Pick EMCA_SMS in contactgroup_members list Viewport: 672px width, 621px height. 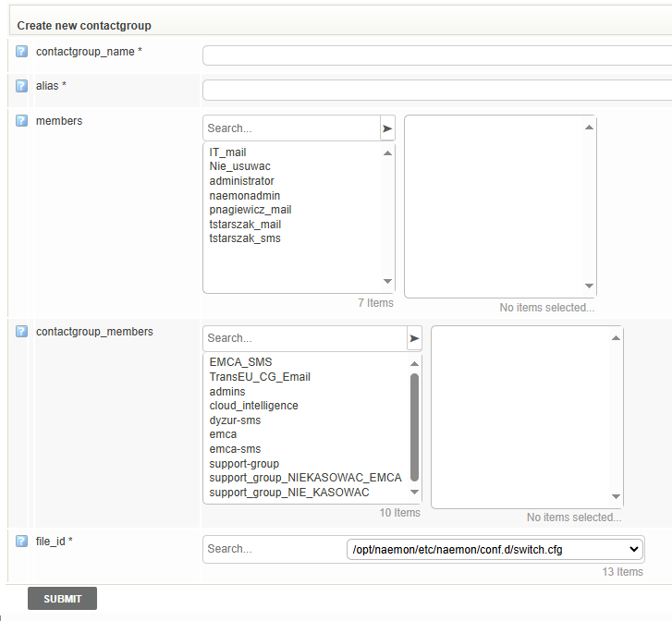(240, 363)
